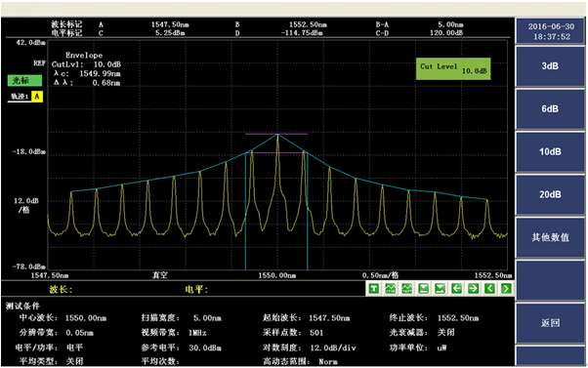This screenshot has width=588, height=368.
Task: Click 扫描宽度 value 5.00nm
Action: [207, 318]
